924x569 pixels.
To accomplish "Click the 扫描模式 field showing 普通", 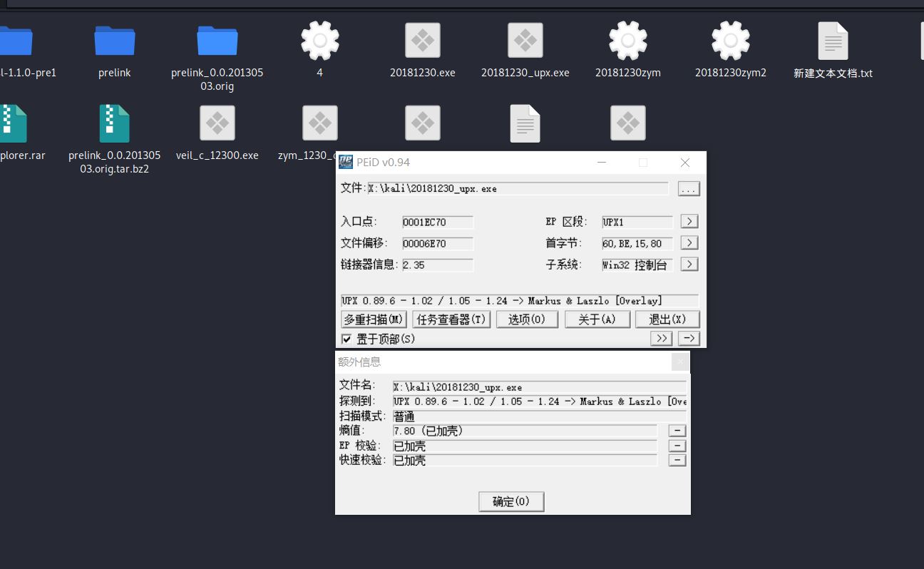I will point(540,416).
